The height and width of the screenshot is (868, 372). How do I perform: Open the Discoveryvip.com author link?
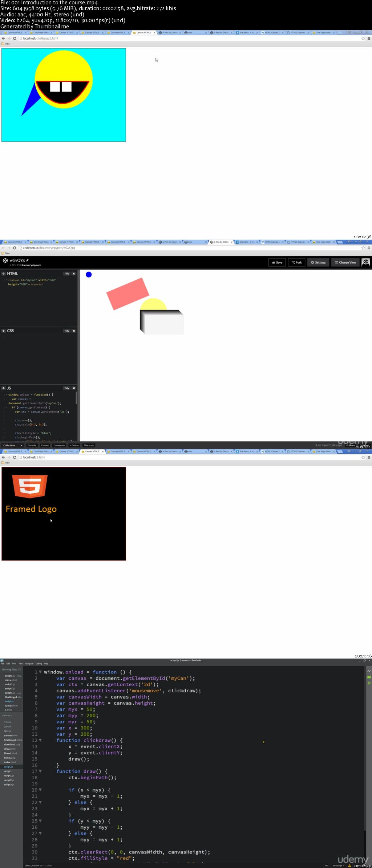click(31, 265)
